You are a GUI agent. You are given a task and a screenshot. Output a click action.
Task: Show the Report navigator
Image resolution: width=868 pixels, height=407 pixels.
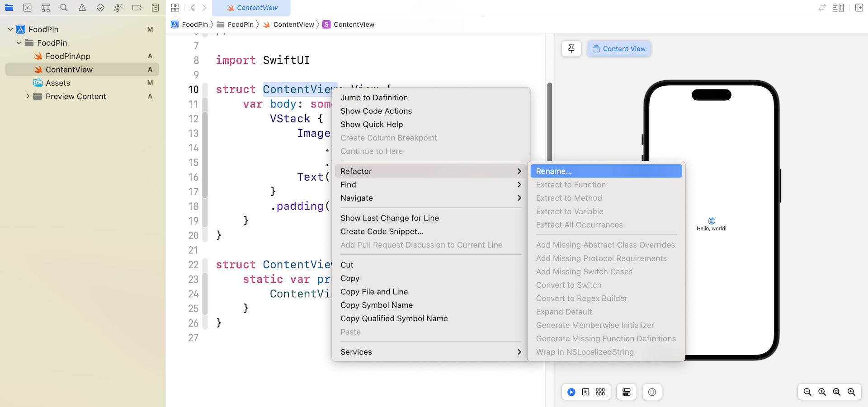coord(155,8)
